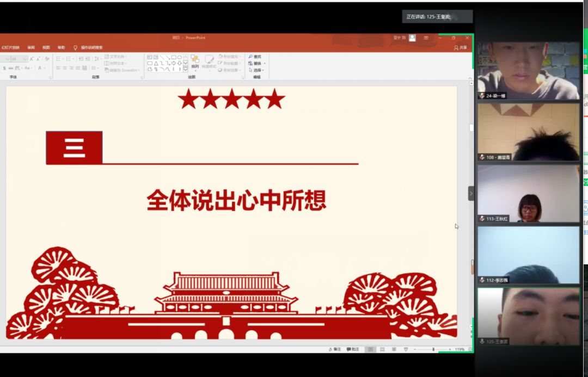Image resolution: width=588 pixels, height=377 pixels.
Task: Open the font size dropdown
Action: [25, 59]
